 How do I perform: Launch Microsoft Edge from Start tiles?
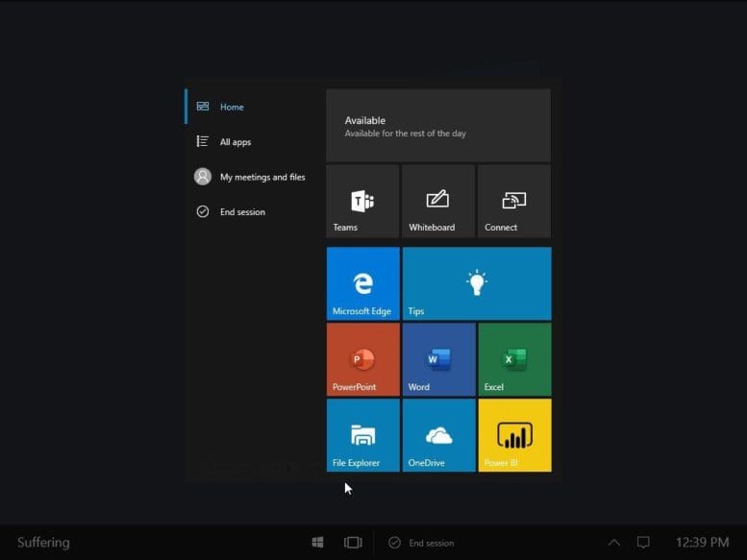[362, 283]
